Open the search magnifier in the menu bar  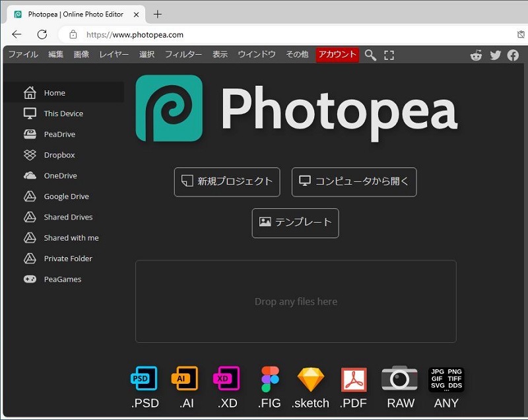click(370, 55)
